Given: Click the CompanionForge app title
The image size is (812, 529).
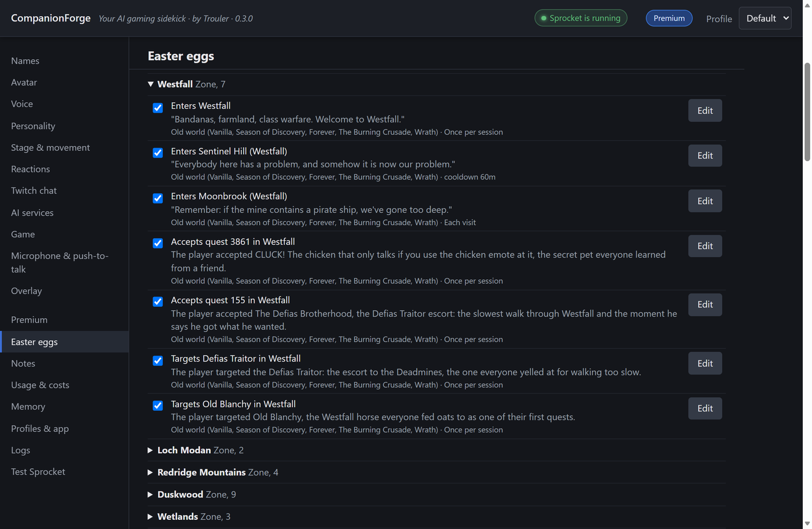Looking at the screenshot, I should coord(51,18).
